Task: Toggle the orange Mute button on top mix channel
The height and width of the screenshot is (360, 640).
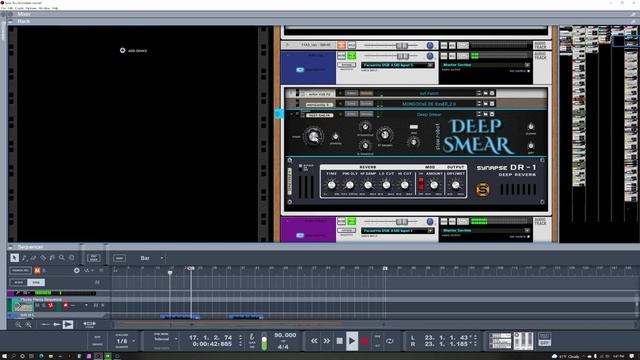Action: pyautogui.click(x=342, y=45)
